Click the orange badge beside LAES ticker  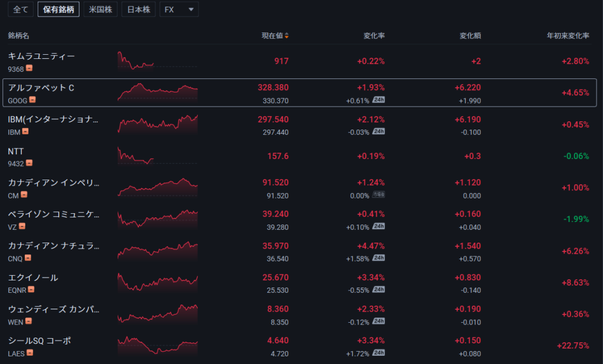pos(29,353)
